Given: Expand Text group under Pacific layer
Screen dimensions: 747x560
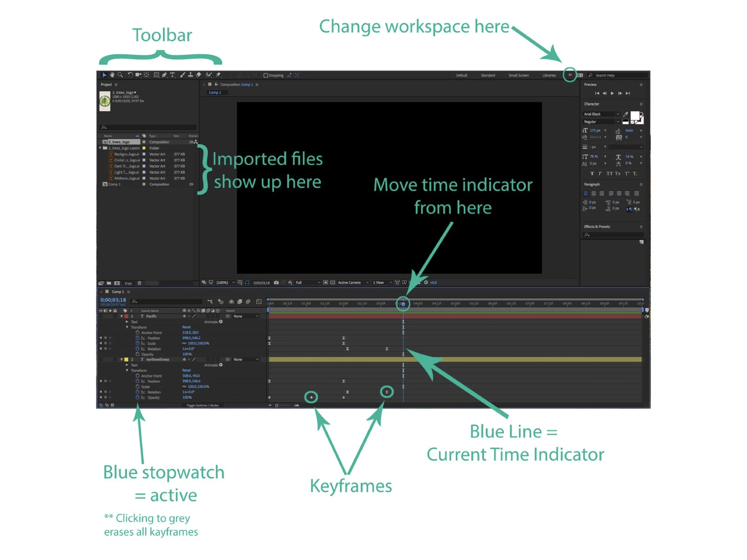Looking at the screenshot, I should (x=127, y=322).
